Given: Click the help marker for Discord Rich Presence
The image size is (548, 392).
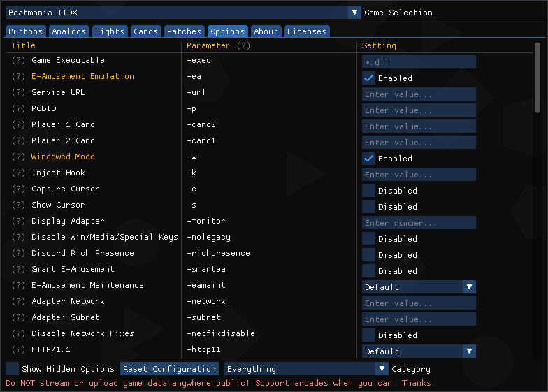Looking at the screenshot, I should click(18, 254).
